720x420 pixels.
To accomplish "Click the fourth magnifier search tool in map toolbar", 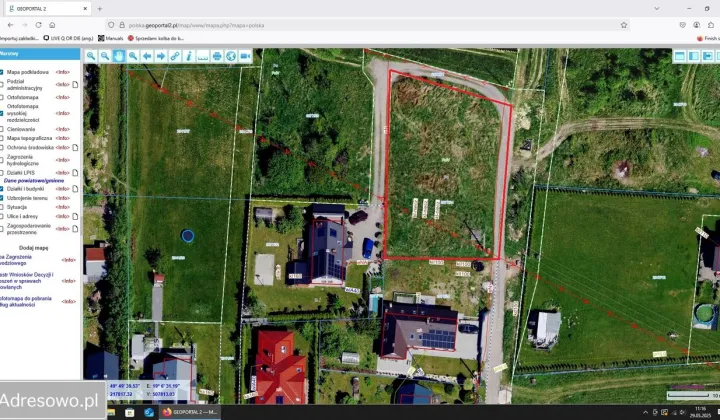I will [x=133, y=56].
